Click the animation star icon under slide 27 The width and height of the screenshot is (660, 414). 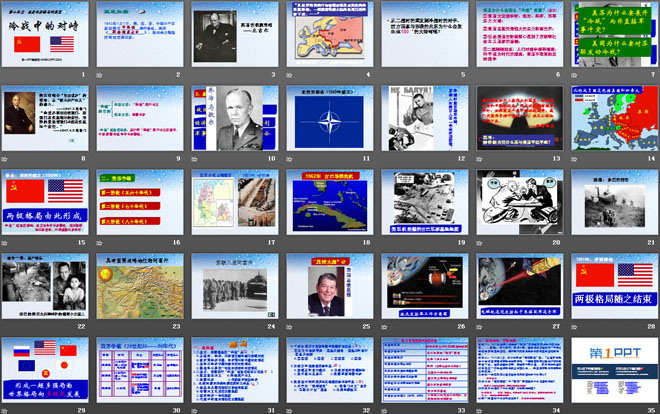tap(479, 326)
